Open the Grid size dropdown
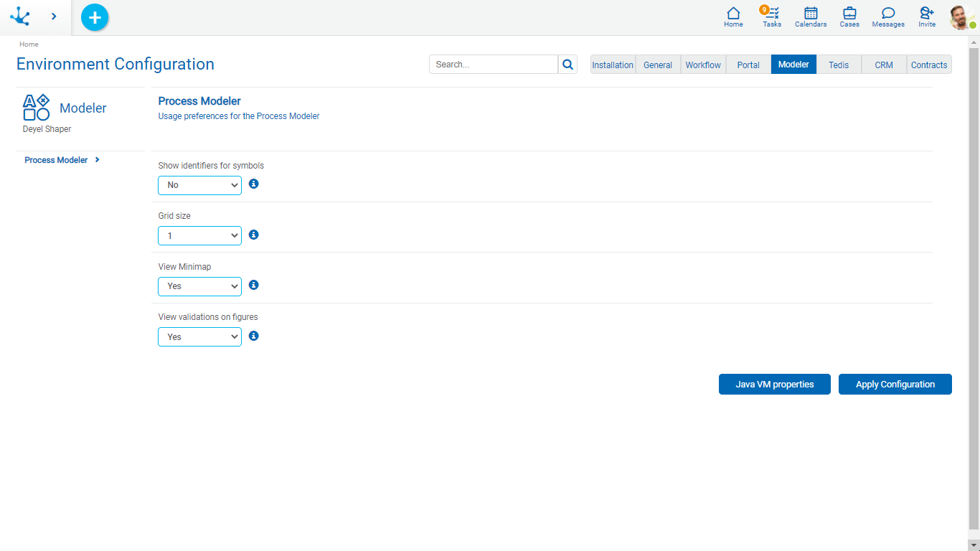This screenshot has width=980, height=551. (199, 235)
